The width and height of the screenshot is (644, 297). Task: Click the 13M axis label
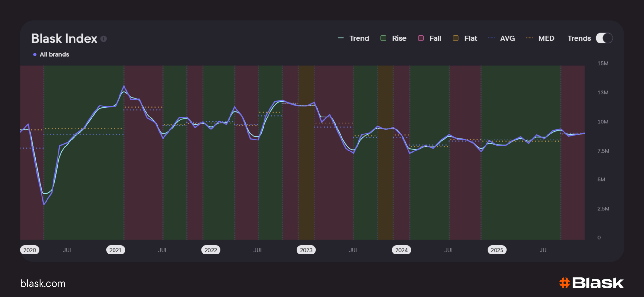603,93
